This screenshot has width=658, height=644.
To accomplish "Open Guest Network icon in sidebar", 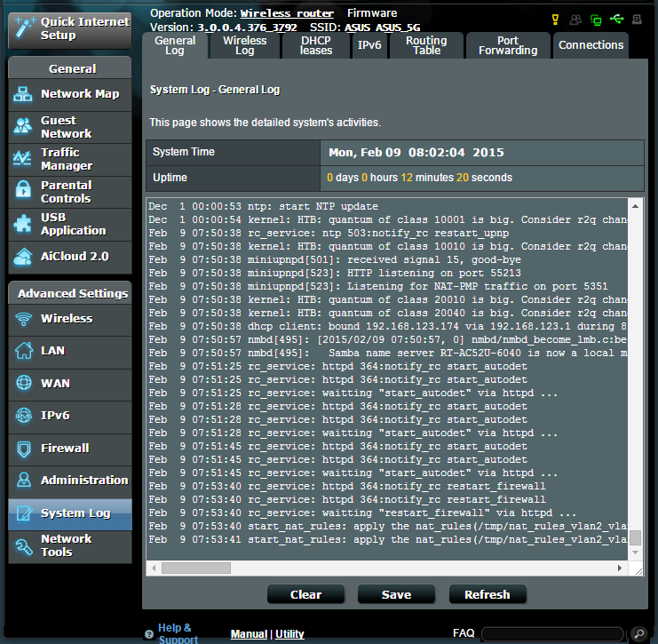I will pyautogui.click(x=23, y=126).
